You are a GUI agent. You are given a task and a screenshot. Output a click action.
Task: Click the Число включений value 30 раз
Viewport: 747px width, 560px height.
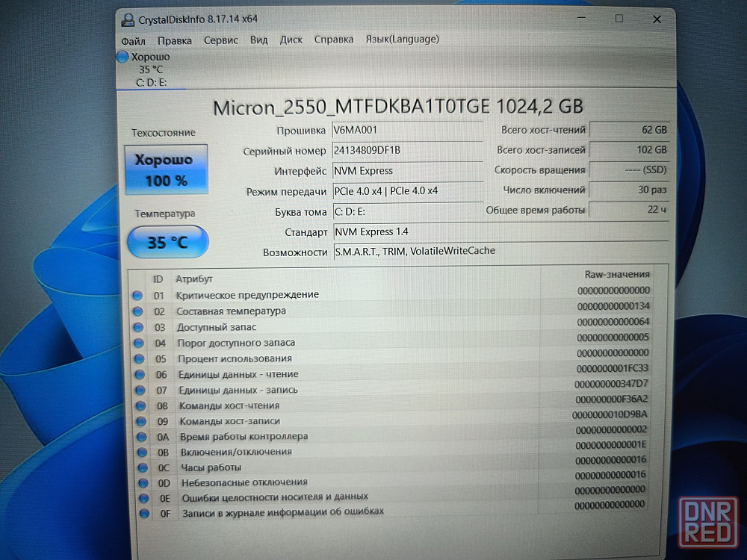click(629, 190)
